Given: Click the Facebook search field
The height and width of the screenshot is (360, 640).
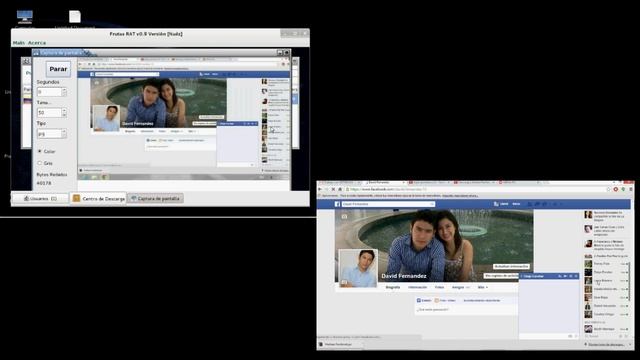Looking at the screenshot, I should pyautogui.click(x=388, y=204).
